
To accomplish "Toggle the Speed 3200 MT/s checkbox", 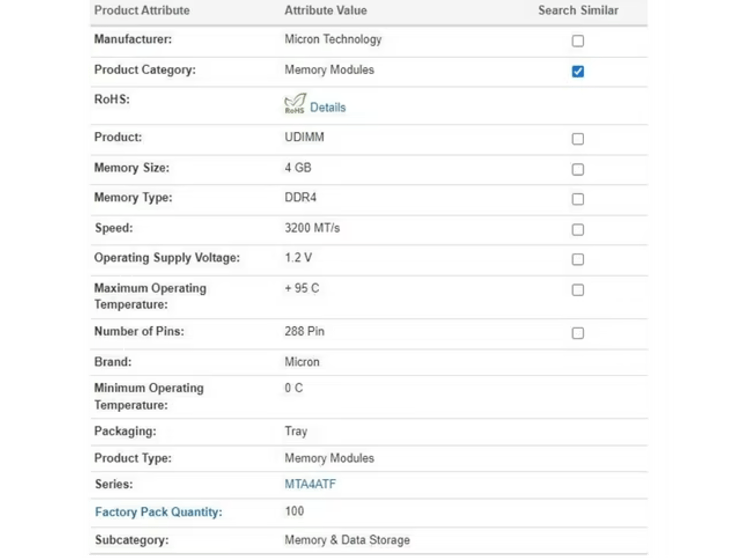I will [x=578, y=230].
